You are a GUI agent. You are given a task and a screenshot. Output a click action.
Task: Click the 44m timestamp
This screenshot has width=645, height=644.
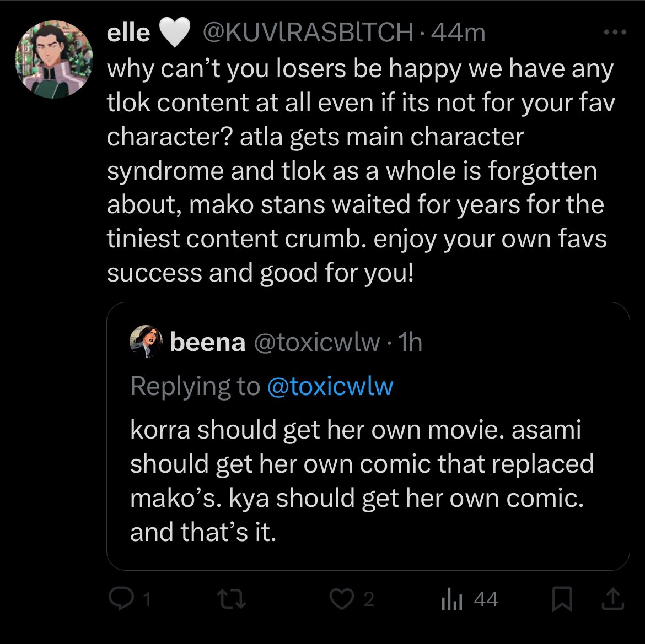[459, 34]
